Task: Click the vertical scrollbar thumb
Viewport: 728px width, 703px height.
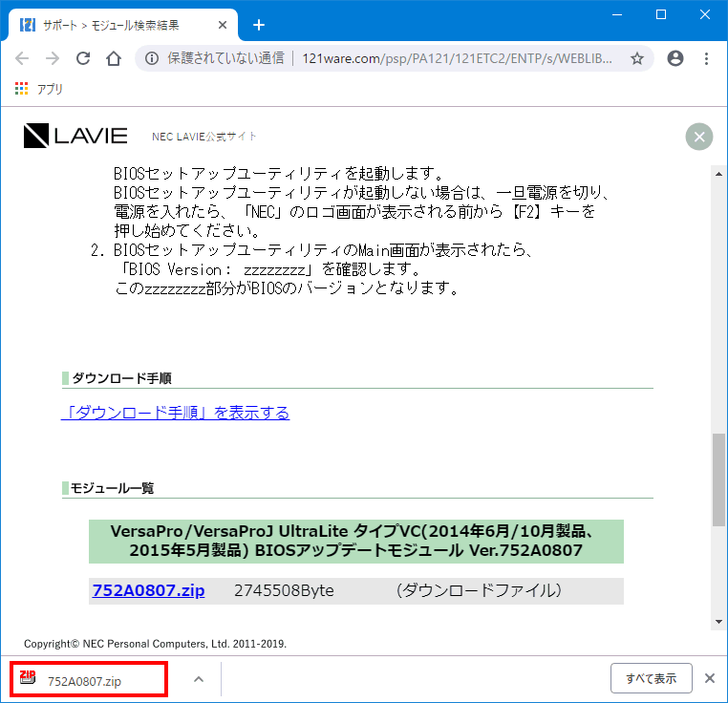Action: (718, 479)
